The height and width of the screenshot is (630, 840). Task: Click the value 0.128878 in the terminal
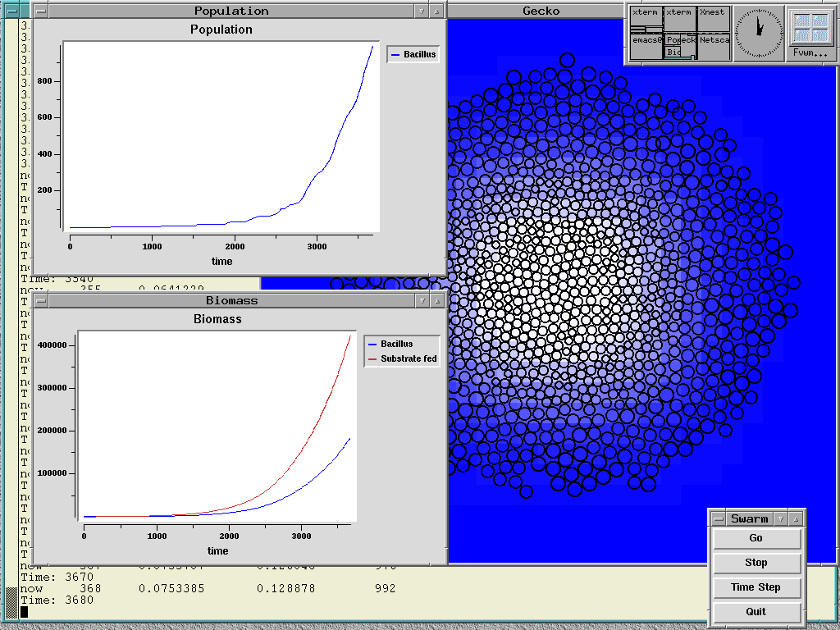286,589
